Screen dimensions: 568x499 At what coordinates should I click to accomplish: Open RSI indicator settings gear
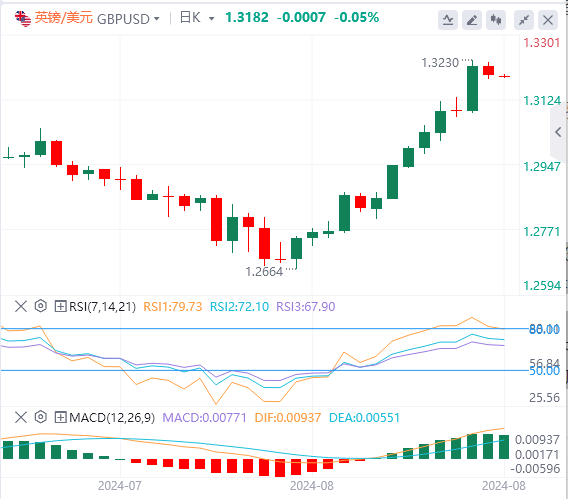click(41, 306)
